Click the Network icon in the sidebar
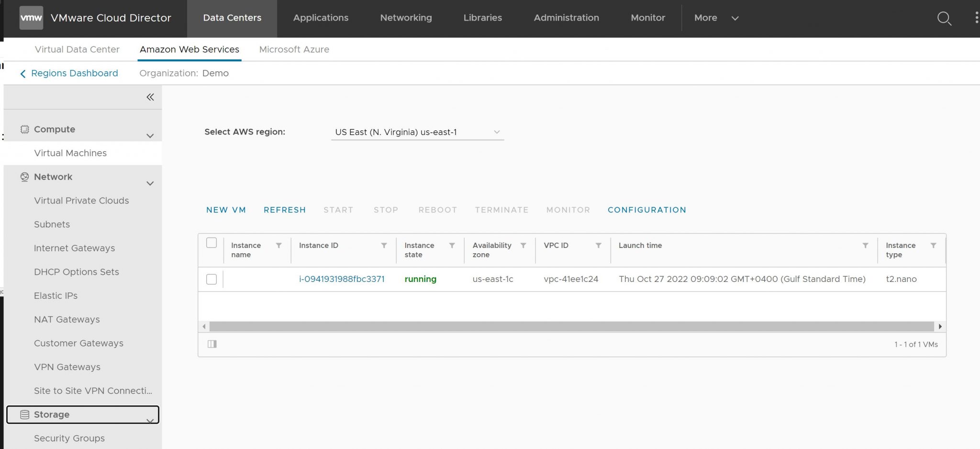 coord(24,177)
